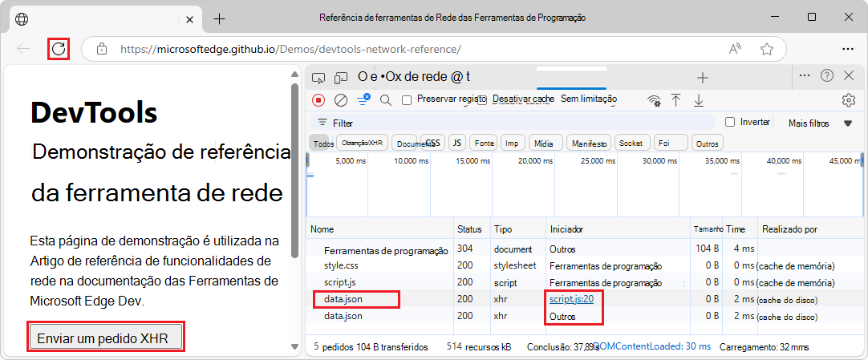Filter requests by JS type
Screen dimensions: 868x360
456,143
